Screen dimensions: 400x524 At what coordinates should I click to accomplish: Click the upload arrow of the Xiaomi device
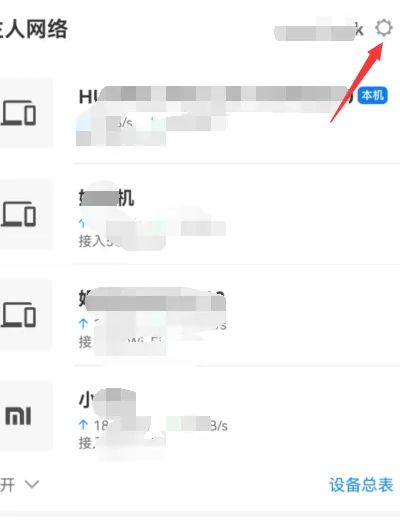point(83,425)
